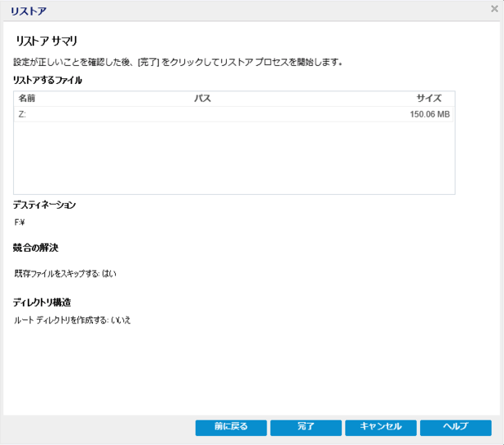Click the 150.06 MB size value
The height and width of the screenshot is (445, 504).
click(430, 114)
